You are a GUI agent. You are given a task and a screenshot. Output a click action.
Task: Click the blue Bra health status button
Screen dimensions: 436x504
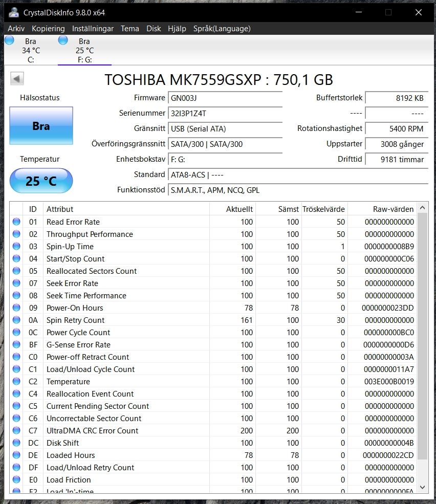click(x=41, y=126)
